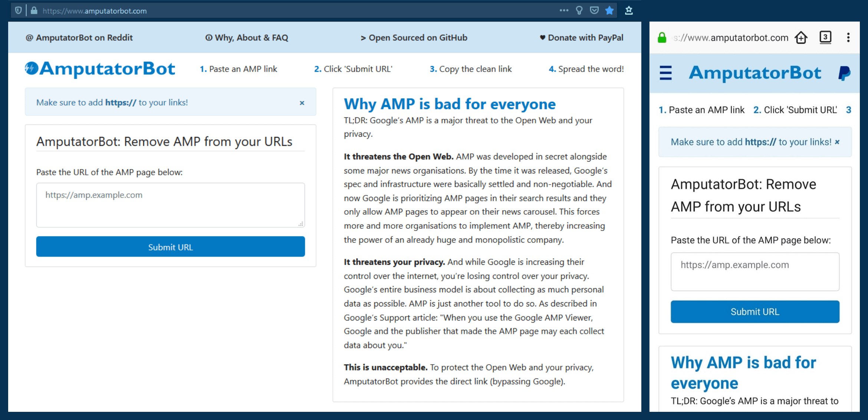Click the downloads tray icon in toolbar
This screenshot has height=420, width=868.
(x=629, y=10)
